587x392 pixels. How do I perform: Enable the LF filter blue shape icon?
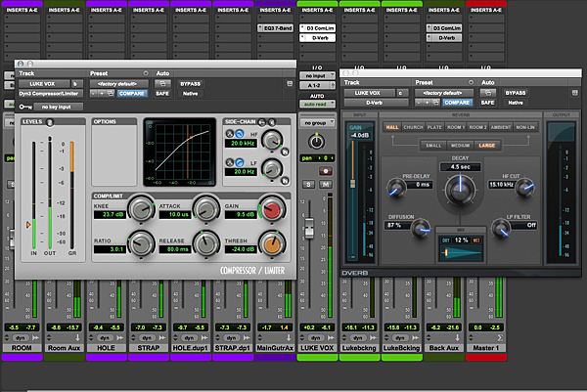coord(240,162)
